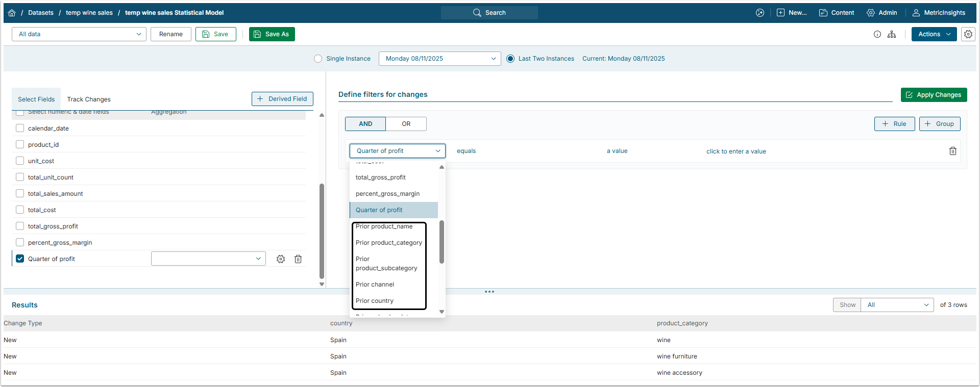The height and width of the screenshot is (387, 980).
Task: Select the Single Instance radio button
Action: (318, 59)
